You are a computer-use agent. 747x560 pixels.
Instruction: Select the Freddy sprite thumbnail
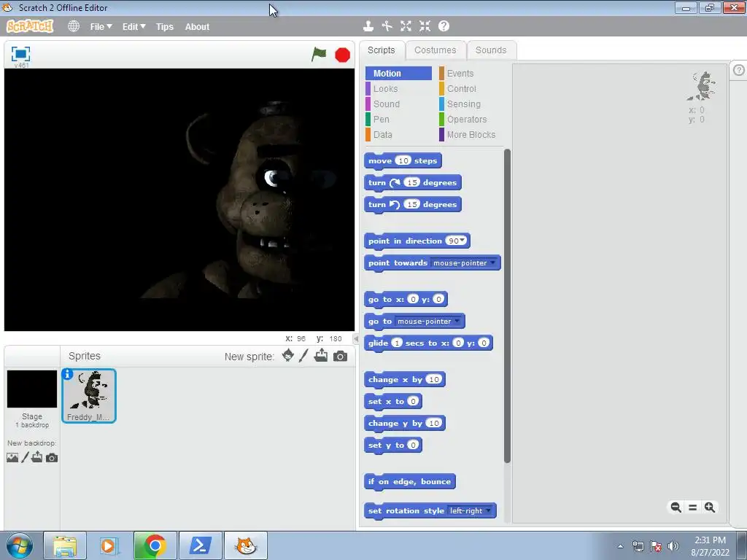(89, 395)
